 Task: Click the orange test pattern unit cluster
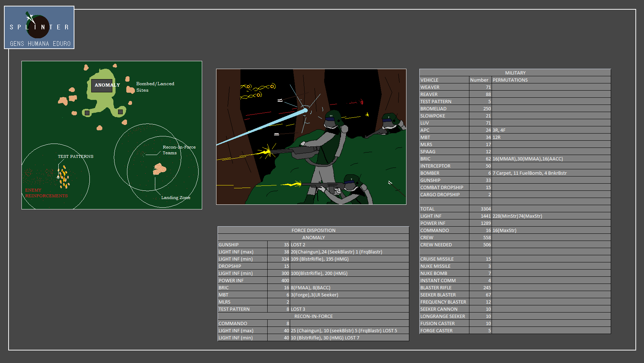tap(64, 177)
